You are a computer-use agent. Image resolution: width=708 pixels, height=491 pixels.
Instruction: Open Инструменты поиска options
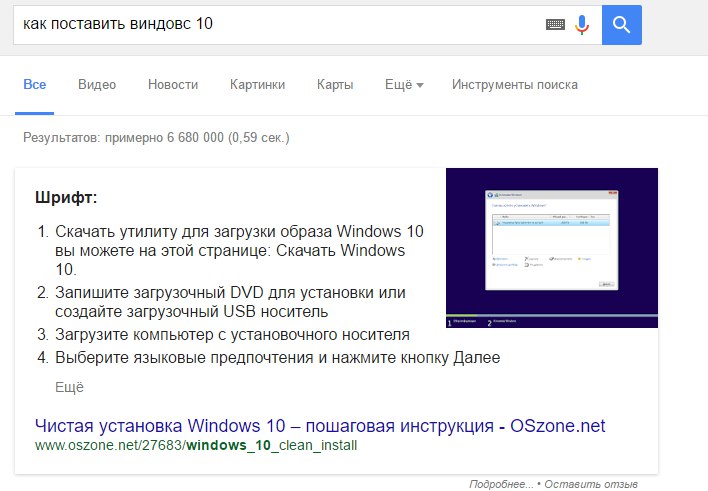pyautogui.click(x=515, y=84)
